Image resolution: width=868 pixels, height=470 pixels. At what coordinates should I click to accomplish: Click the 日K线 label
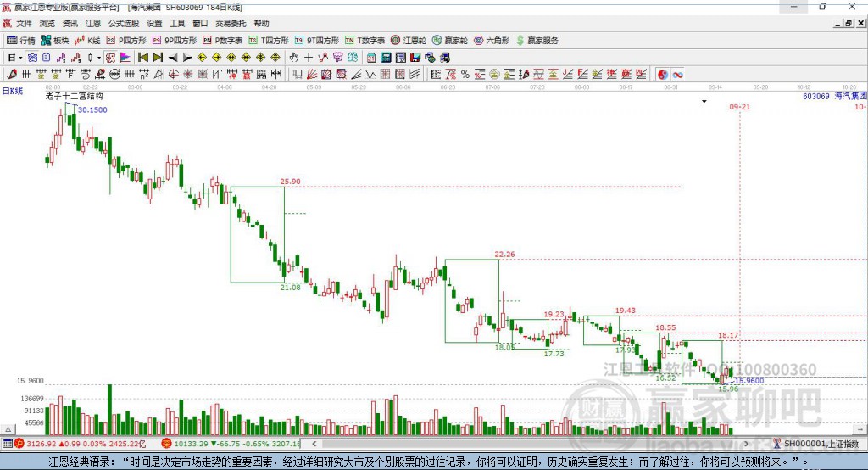pyautogui.click(x=13, y=91)
